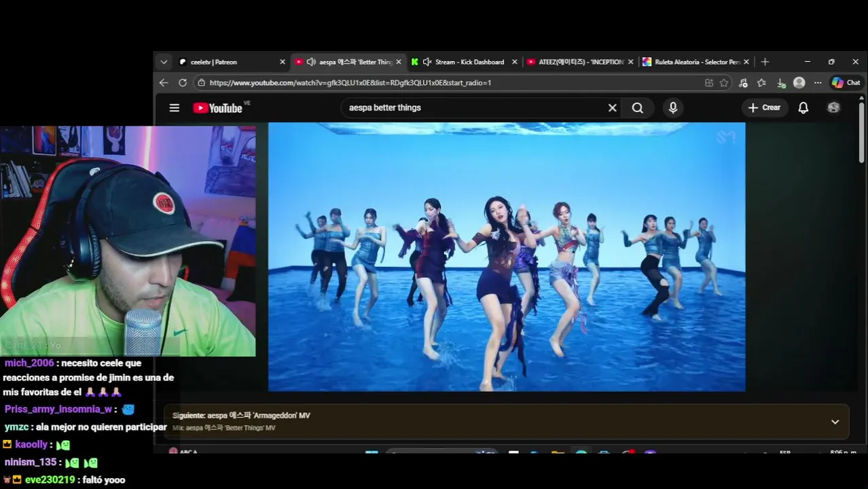Expand the Siguiente playlist panel chevron

point(835,422)
